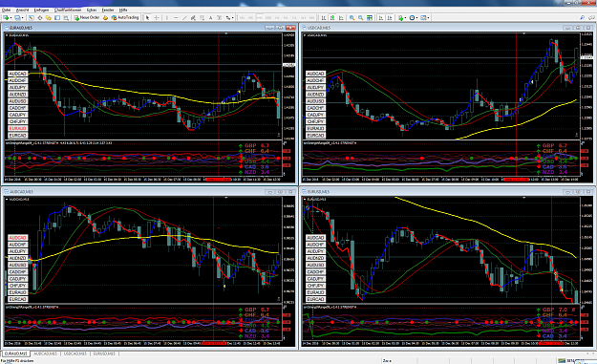Open the Market Watch window icon

[31, 17]
